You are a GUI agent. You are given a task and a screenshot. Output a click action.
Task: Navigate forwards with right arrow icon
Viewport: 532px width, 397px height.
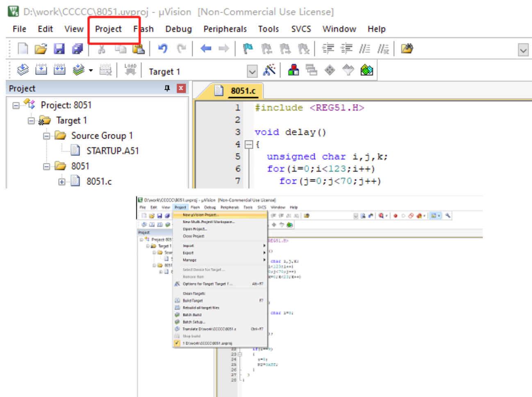coord(224,49)
